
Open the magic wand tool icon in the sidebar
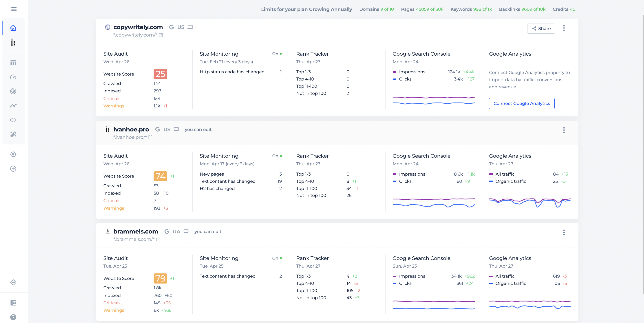[13, 134]
